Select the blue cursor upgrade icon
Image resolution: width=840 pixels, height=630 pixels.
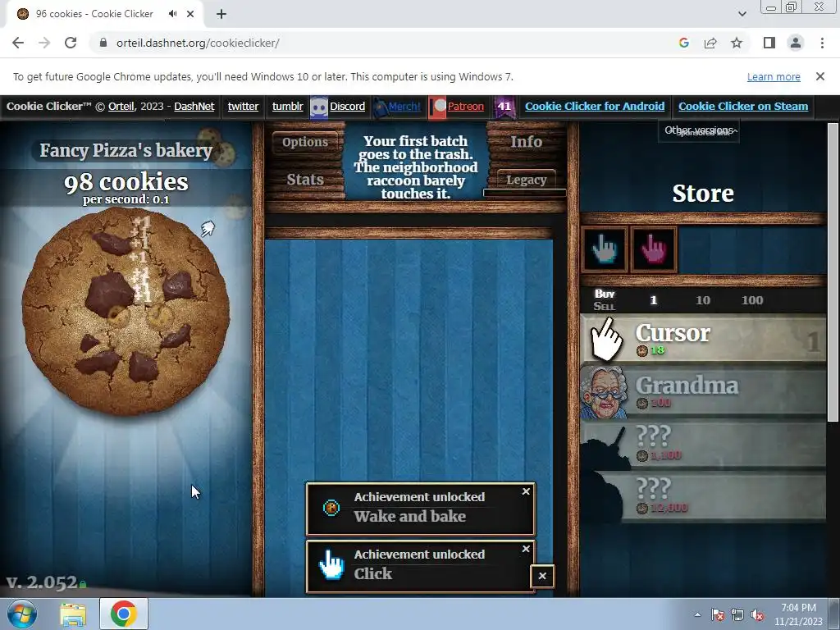tap(605, 249)
